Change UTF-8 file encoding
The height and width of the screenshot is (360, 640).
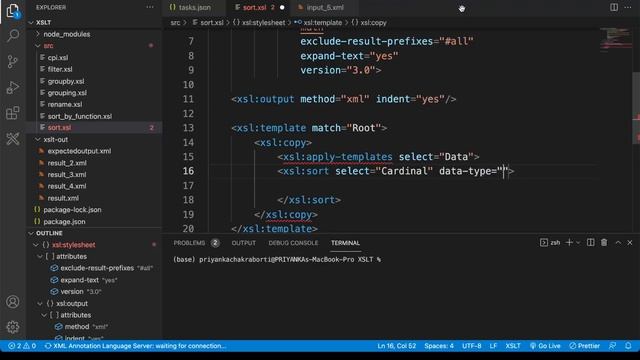coord(471,346)
